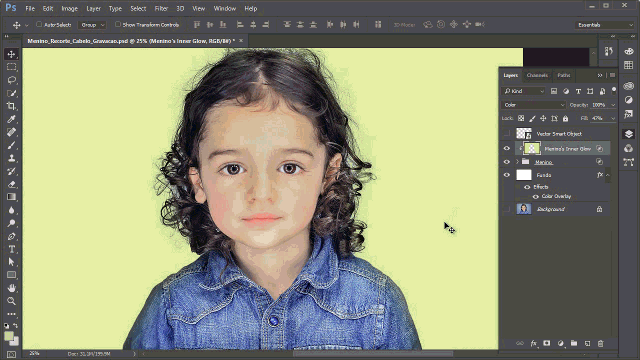Screen dimensions: 640x360
Task: Select the Eyedropper tool
Action: click(x=11, y=119)
